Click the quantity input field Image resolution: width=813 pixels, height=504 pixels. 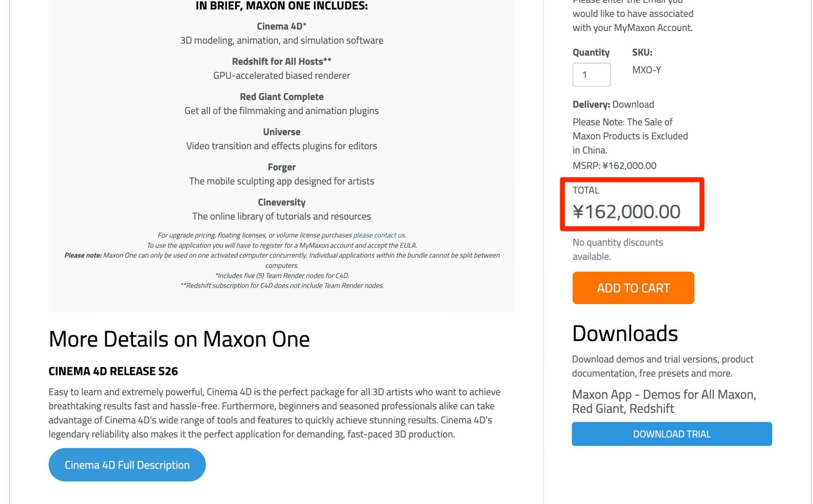pos(591,74)
